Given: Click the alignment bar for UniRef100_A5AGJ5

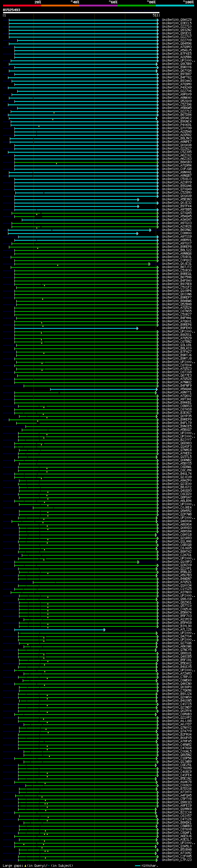Looking at the screenshot, I should 86,50.
